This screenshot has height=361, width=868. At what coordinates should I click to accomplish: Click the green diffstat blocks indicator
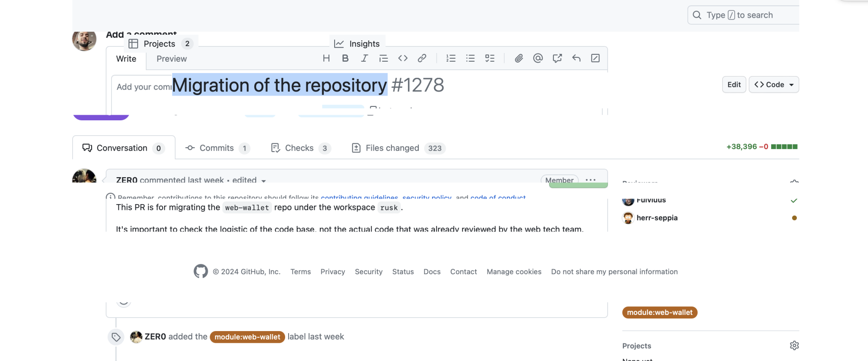point(784,147)
